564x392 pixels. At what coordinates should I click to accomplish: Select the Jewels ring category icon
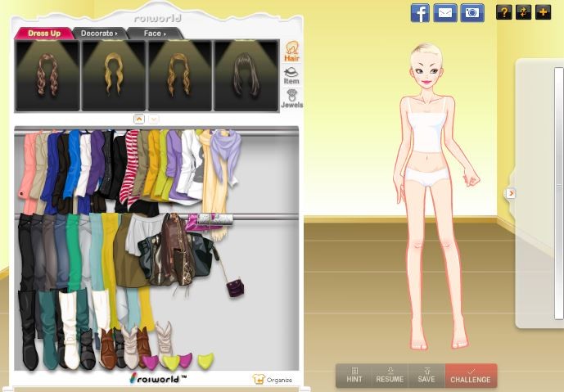click(291, 99)
